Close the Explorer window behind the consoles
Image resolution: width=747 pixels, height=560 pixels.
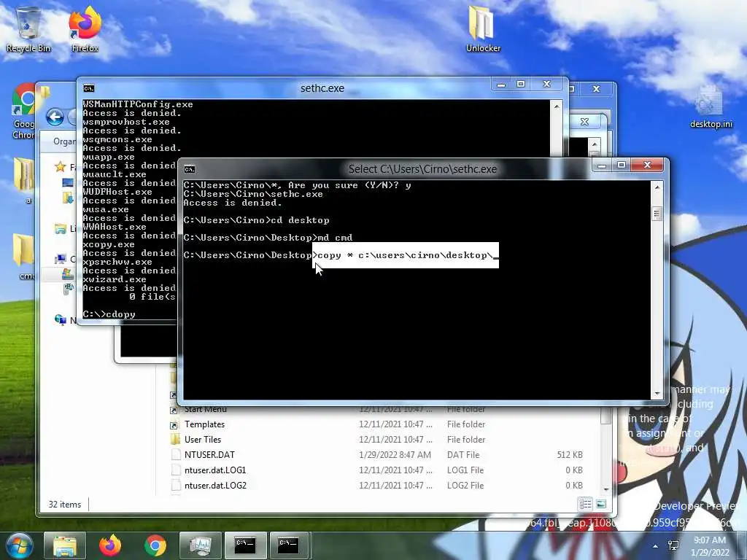click(596, 89)
